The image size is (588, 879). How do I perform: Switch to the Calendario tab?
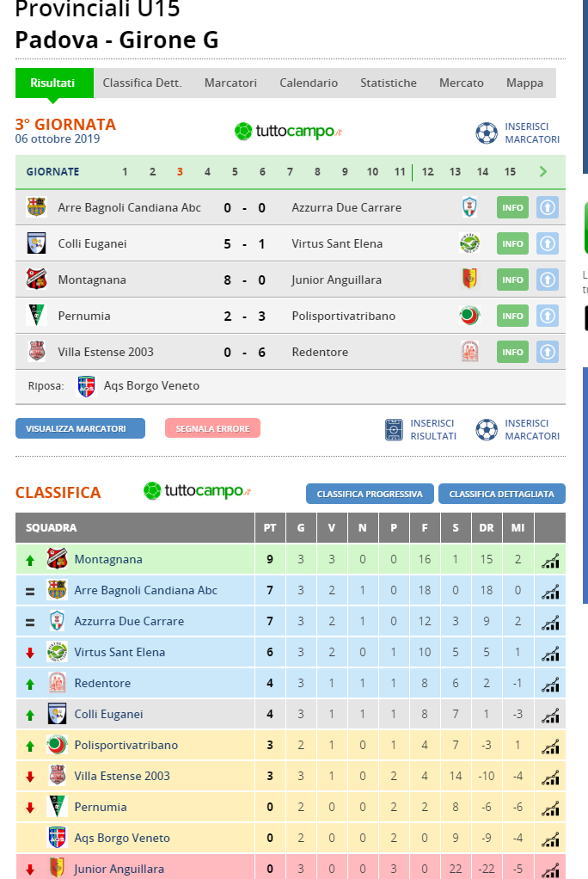pos(309,83)
